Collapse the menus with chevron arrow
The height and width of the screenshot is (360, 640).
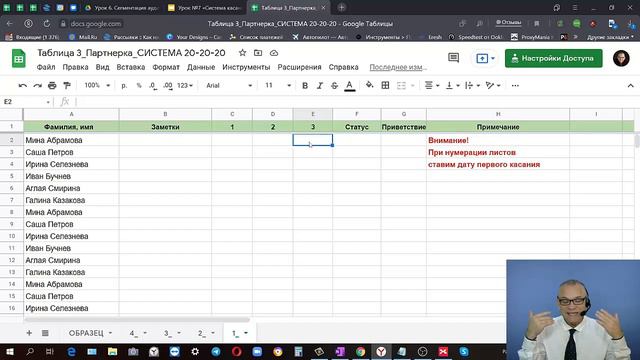coord(630,85)
